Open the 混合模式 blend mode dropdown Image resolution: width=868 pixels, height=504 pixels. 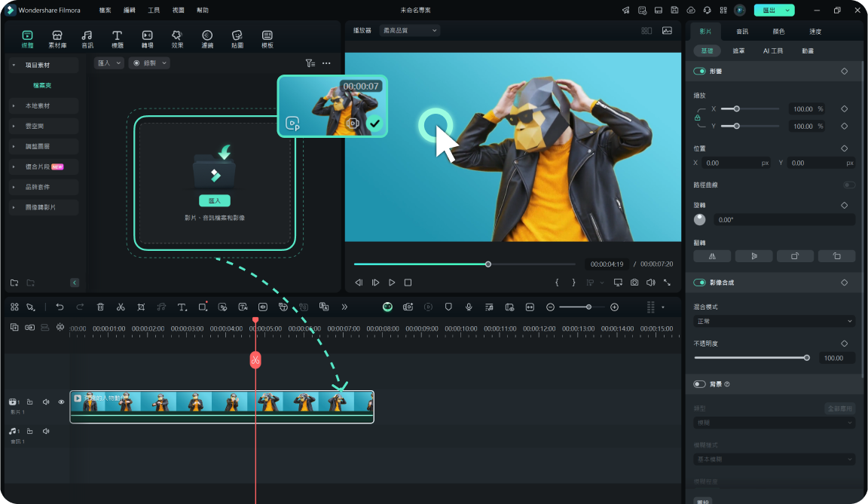pos(774,322)
